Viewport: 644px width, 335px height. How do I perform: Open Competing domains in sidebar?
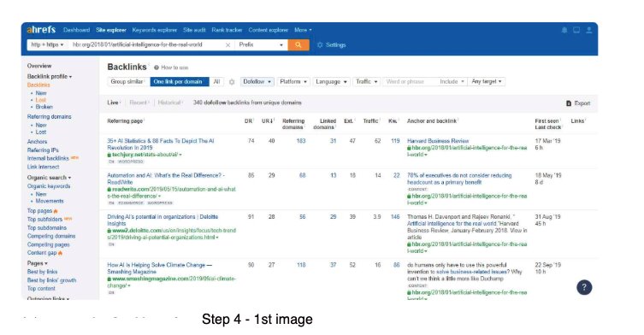[x=51, y=236]
